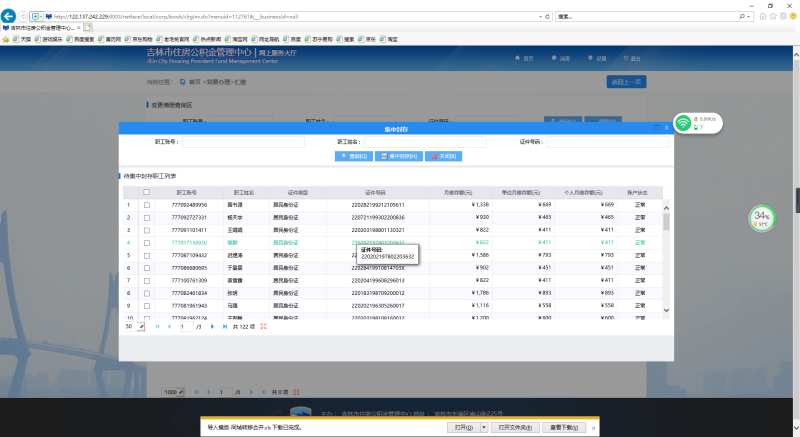Viewport: 800px width, 437px height.
Task: Click 打开 in the download bar
Action: (x=463, y=428)
